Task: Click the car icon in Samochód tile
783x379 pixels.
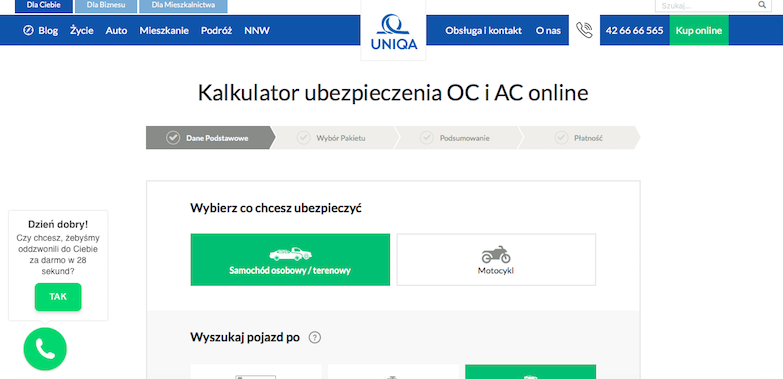Action: pos(290,254)
